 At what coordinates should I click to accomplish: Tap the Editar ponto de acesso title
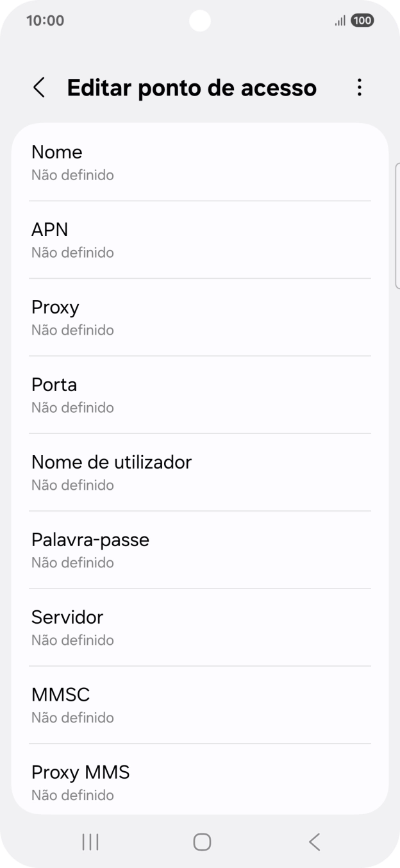pyautogui.click(x=192, y=87)
